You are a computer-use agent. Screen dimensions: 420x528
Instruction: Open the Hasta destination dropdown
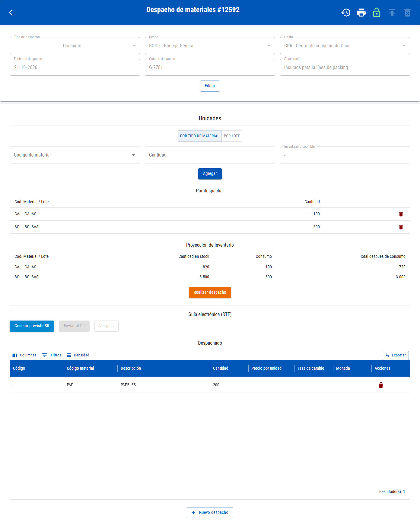[345, 46]
